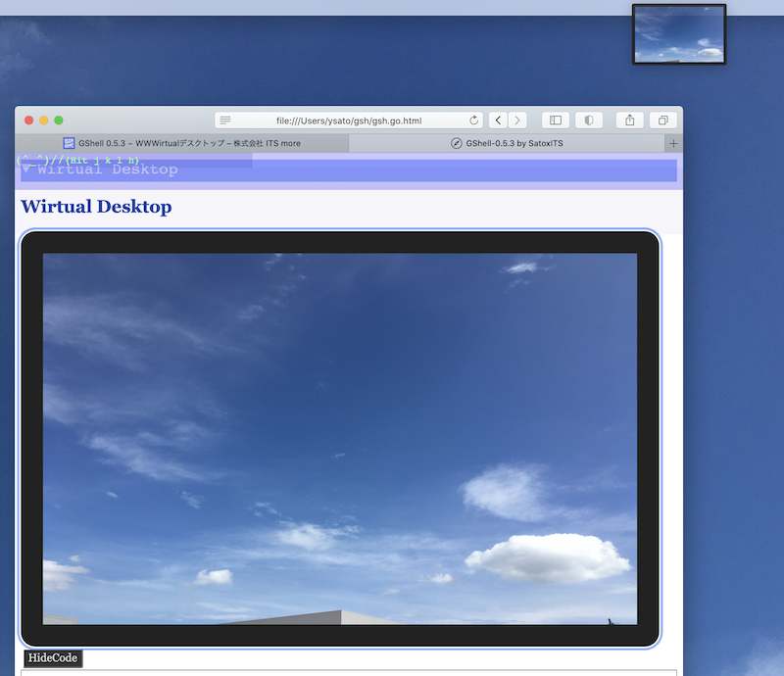Minimize the Safari window with yellow button

tap(44, 121)
